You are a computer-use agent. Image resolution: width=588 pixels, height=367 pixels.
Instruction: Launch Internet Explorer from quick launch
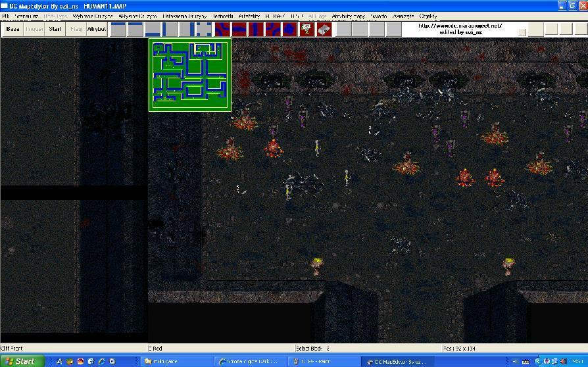coord(101,361)
